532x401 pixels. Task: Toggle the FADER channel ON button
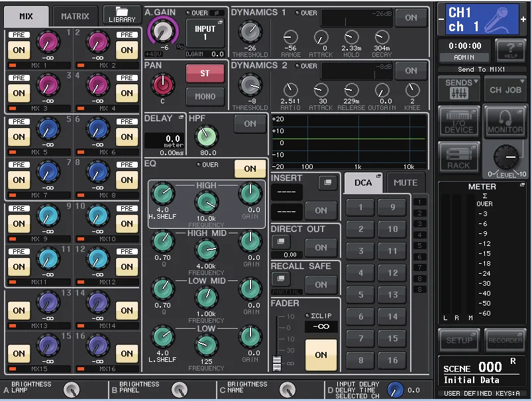click(x=321, y=355)
